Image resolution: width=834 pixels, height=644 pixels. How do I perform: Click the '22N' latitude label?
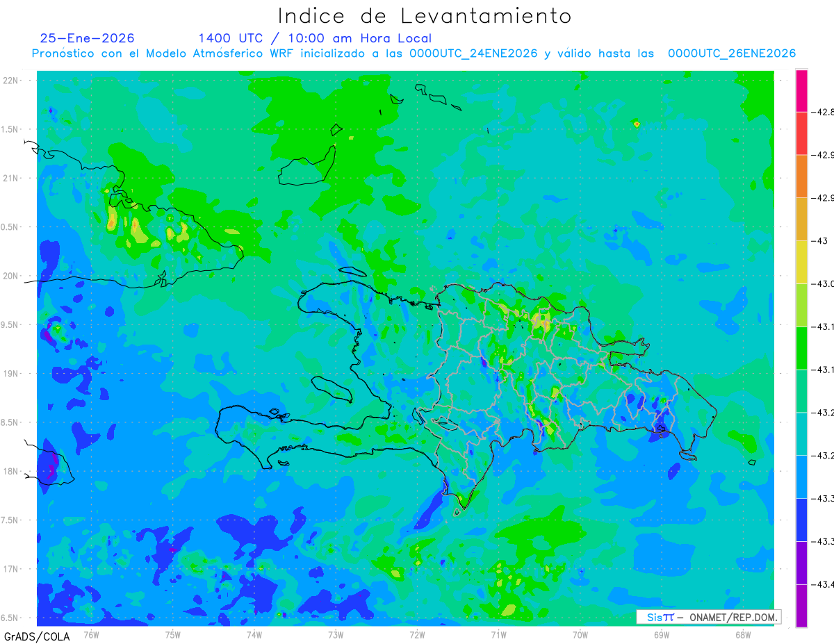pos(12,81)
